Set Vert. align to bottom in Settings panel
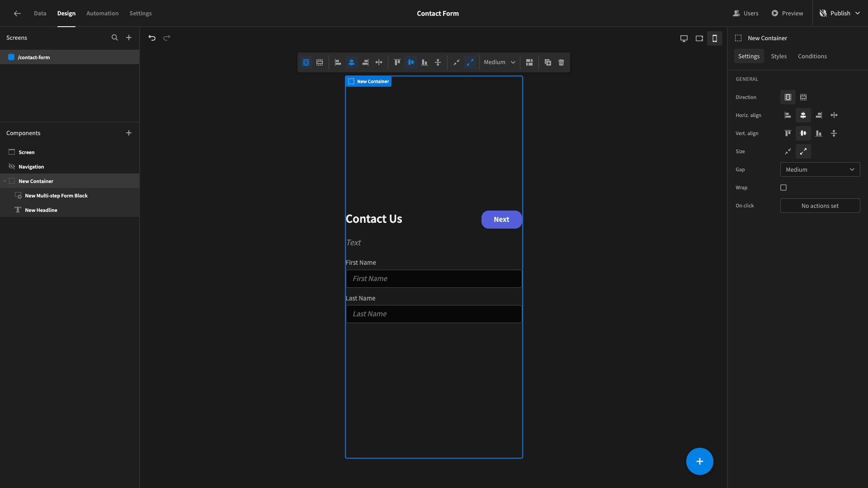 tap(819, 133)
